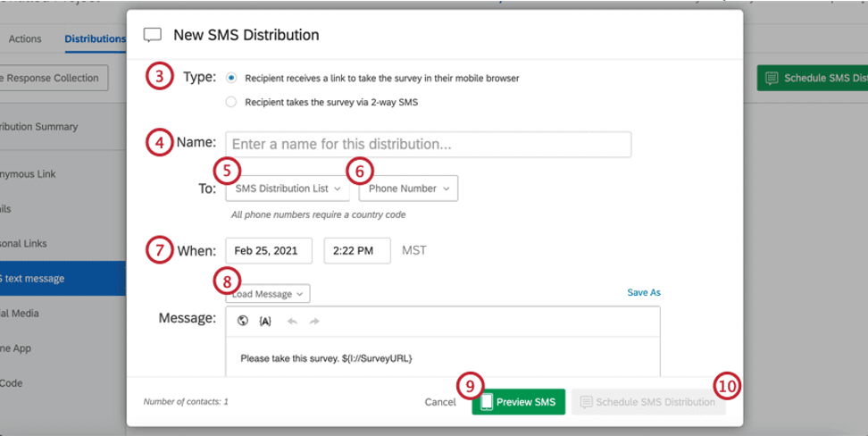Click the piped text {A} icon
This screenshot has width=868, height=436.
click(265, 322)
